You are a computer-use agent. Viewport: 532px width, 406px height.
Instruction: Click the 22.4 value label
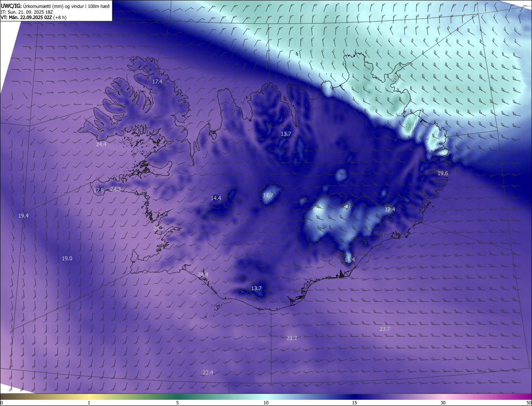click(x=208, y=372)
